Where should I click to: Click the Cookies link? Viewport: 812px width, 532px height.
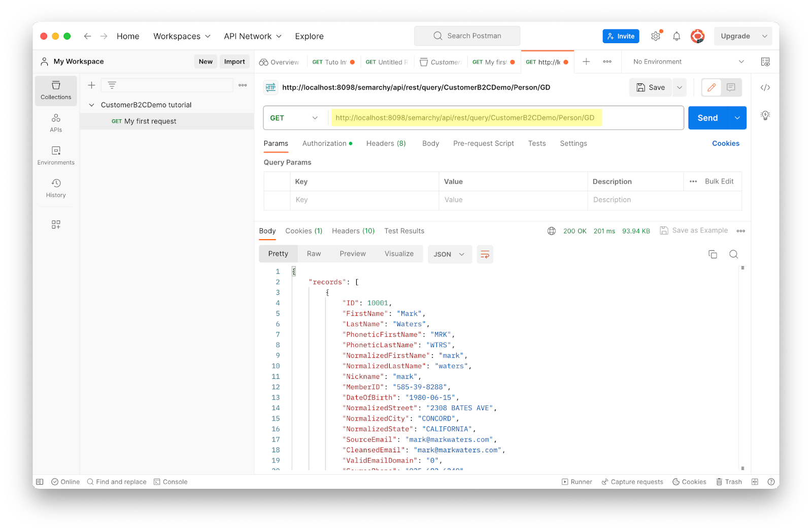(725, 144)
